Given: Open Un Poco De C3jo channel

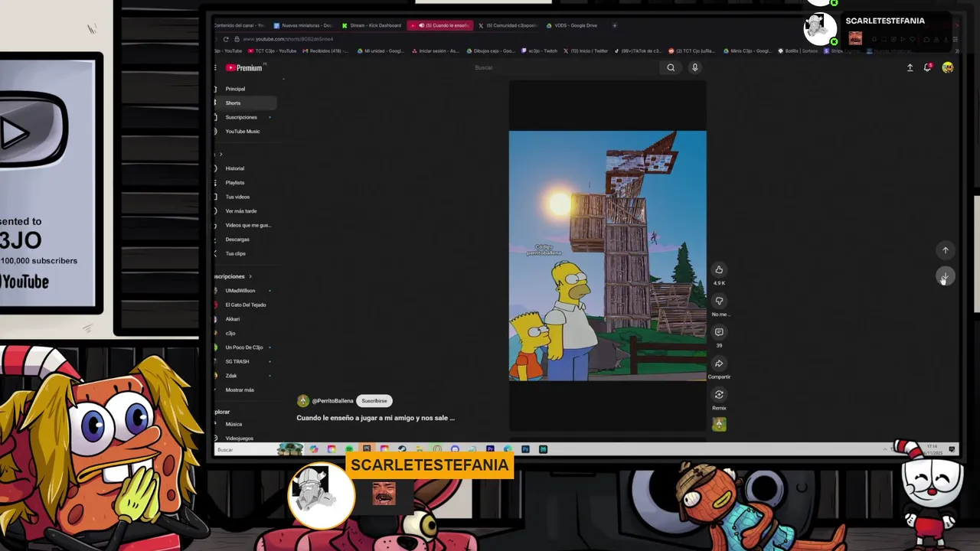Looking at the screenshot, I should click(244, 347).
